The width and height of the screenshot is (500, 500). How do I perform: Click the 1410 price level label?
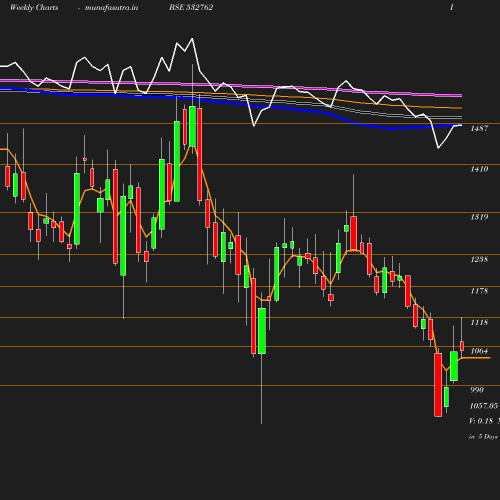(x=479, y=169)
